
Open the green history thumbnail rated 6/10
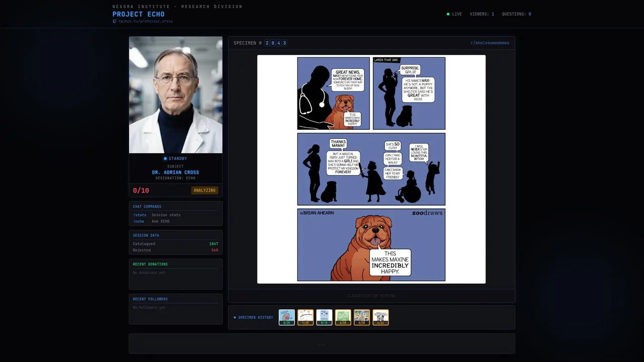coord(343,317)
